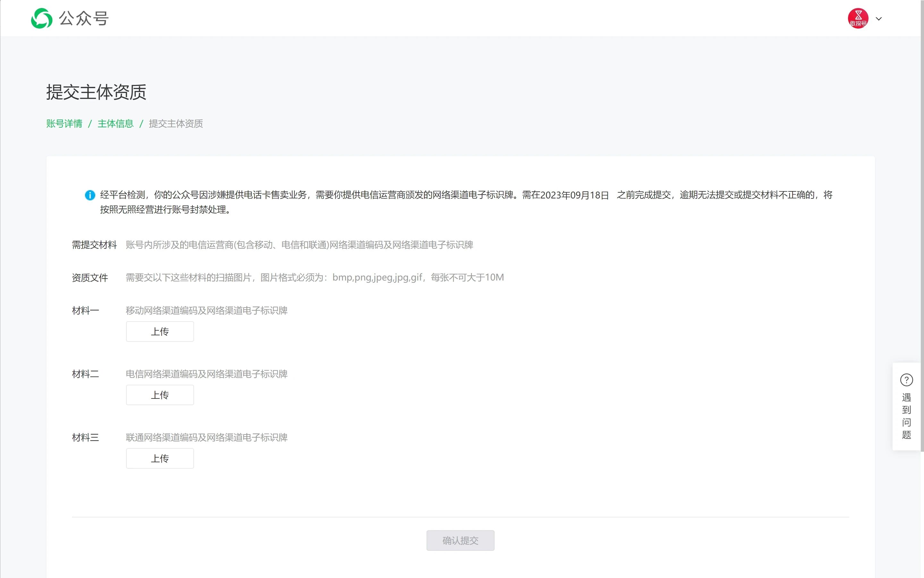Expand the account dropdown arrow

coord(878,19)
